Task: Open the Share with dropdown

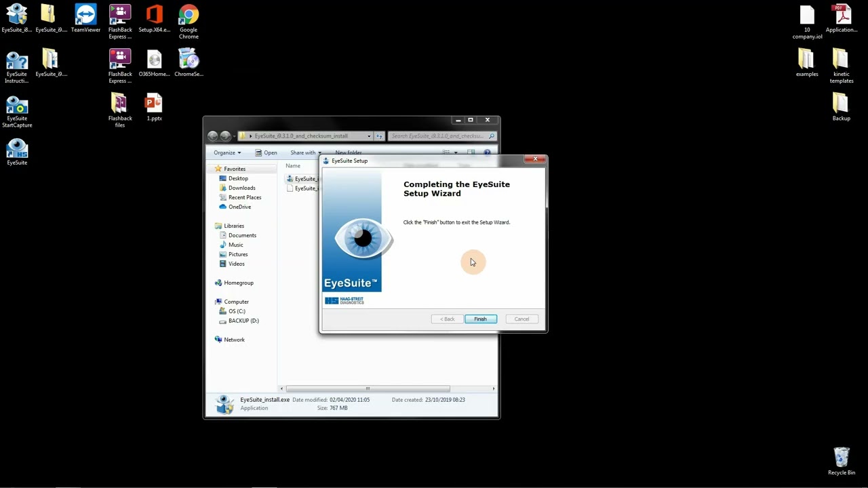Action: point(305,152)
